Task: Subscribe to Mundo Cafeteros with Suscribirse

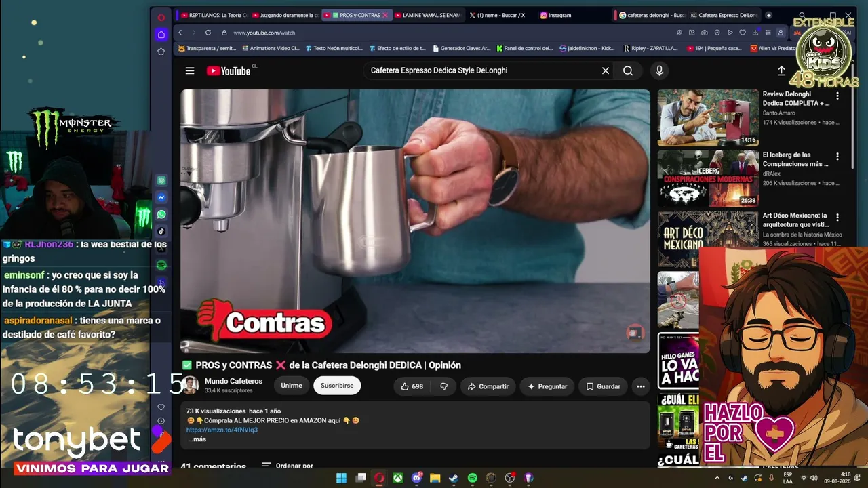Action: coord(337,386)
